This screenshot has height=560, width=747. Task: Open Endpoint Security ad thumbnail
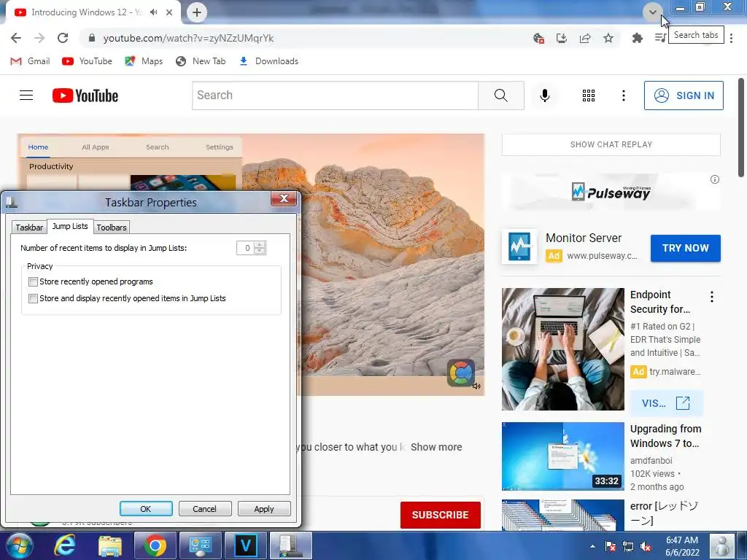coord(562,349)
